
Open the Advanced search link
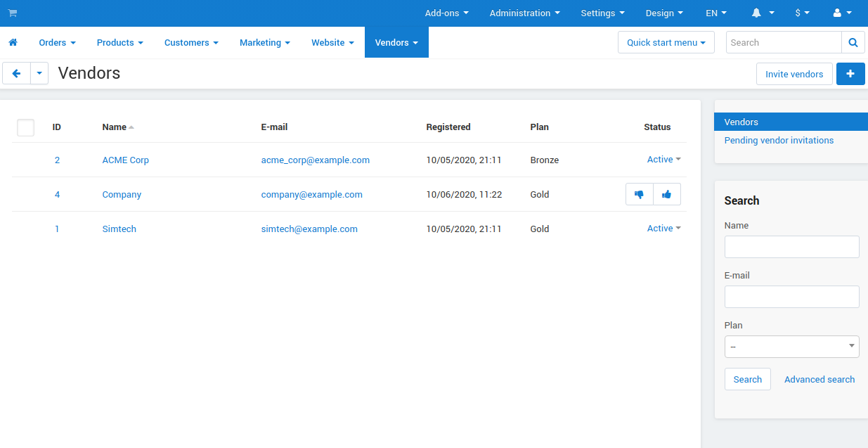click(x=820, y=379)
